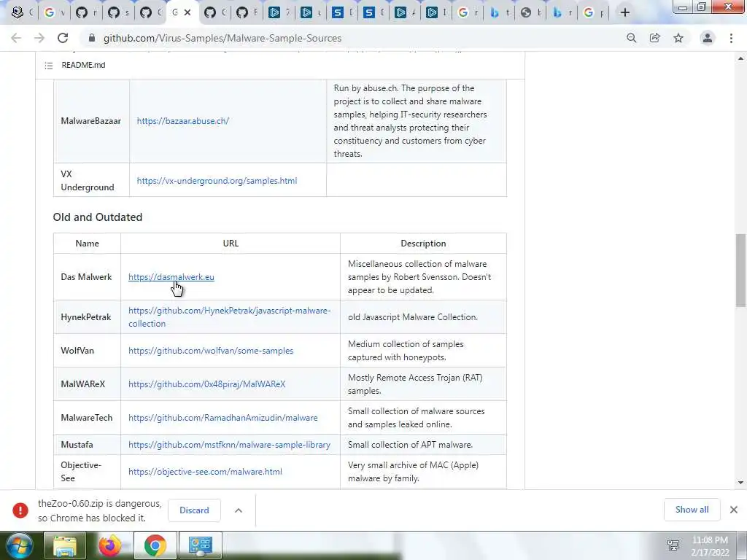
Task: Click the scrollbar up arrow
Action: coord(740,59)
